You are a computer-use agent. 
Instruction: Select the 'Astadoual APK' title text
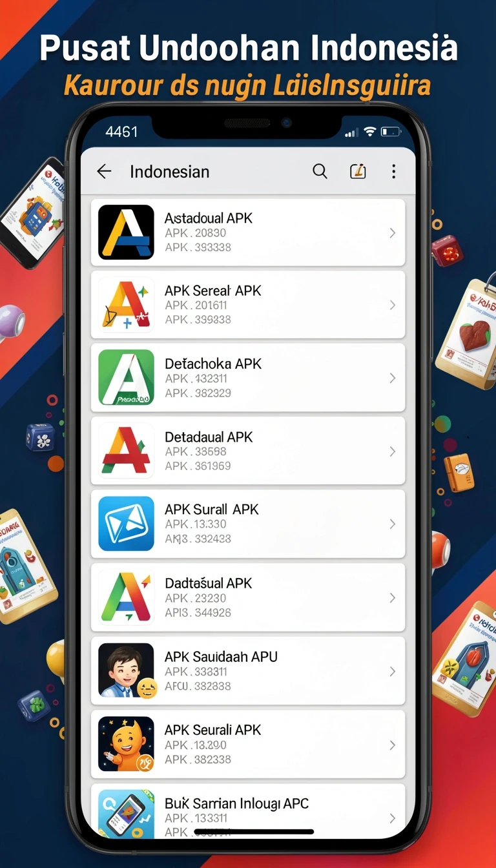[x=208, y=218]
